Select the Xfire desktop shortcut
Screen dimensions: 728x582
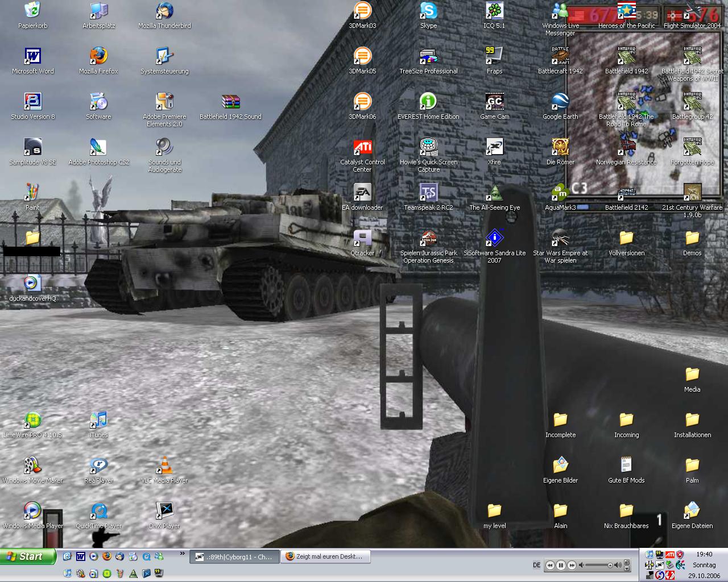[494, 148]
